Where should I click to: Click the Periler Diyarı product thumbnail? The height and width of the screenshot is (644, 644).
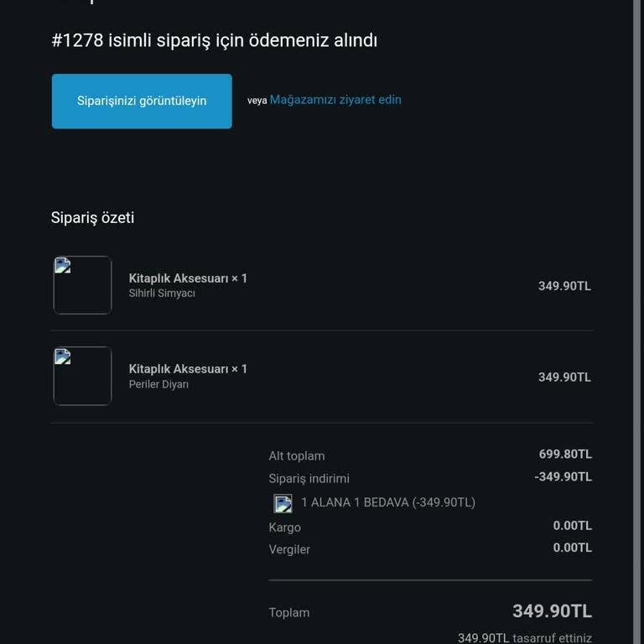82,376
